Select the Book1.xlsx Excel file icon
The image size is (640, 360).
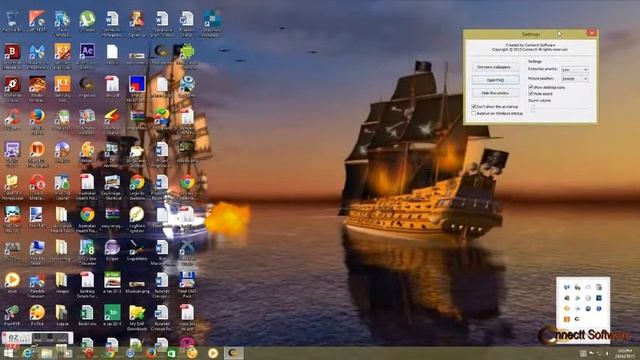pos(87,316)
